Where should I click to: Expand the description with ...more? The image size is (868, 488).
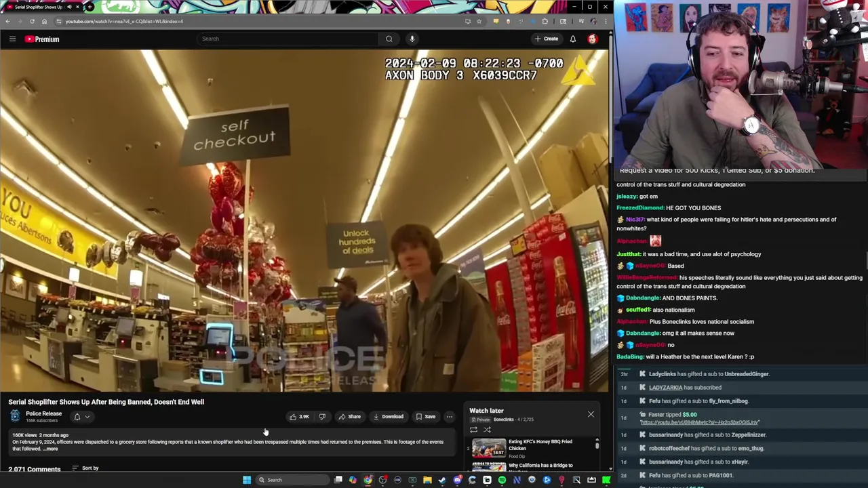pos(51,449)
